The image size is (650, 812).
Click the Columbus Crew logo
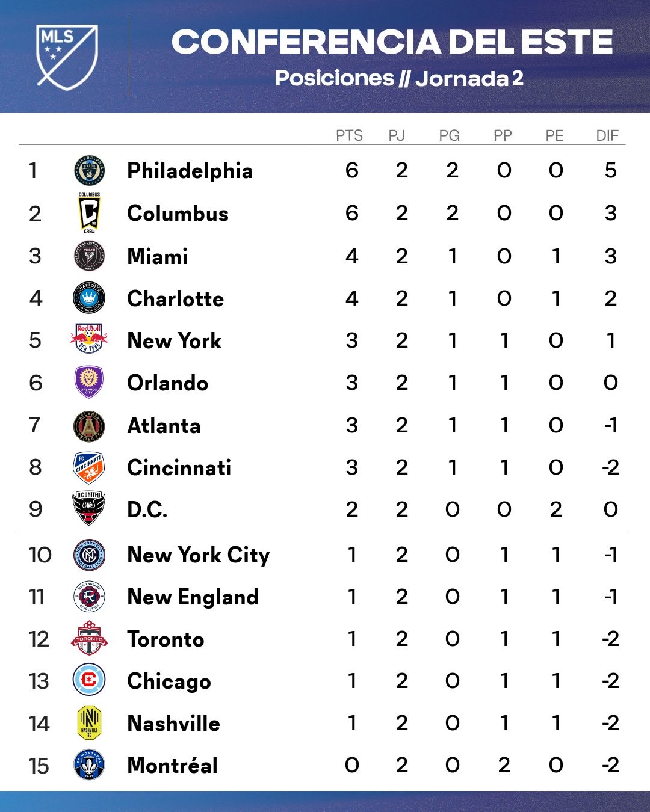[89, 213]
